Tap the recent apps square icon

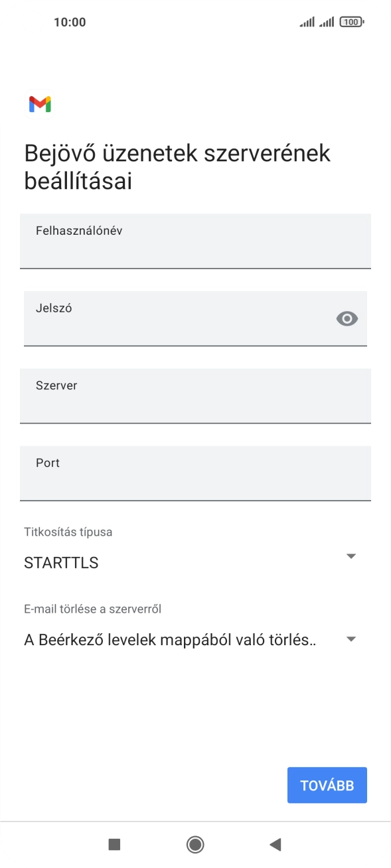[116, 844]
